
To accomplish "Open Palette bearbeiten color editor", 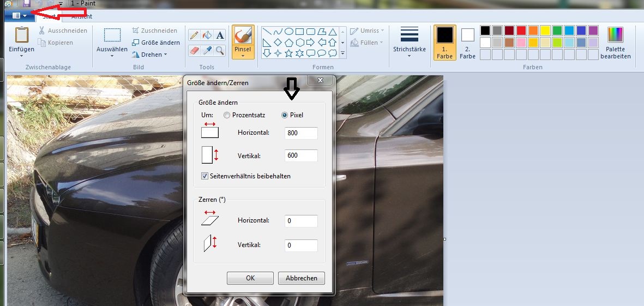I will pyautogui.click(x=615, y=44).
